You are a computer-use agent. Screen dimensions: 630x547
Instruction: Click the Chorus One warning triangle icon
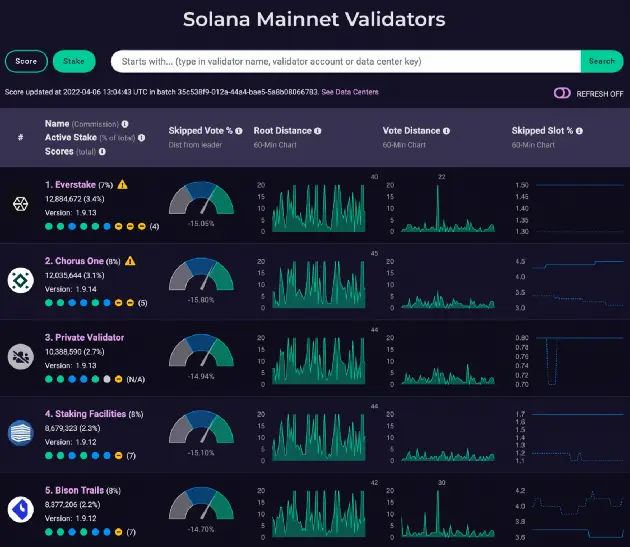pos(130,261)
